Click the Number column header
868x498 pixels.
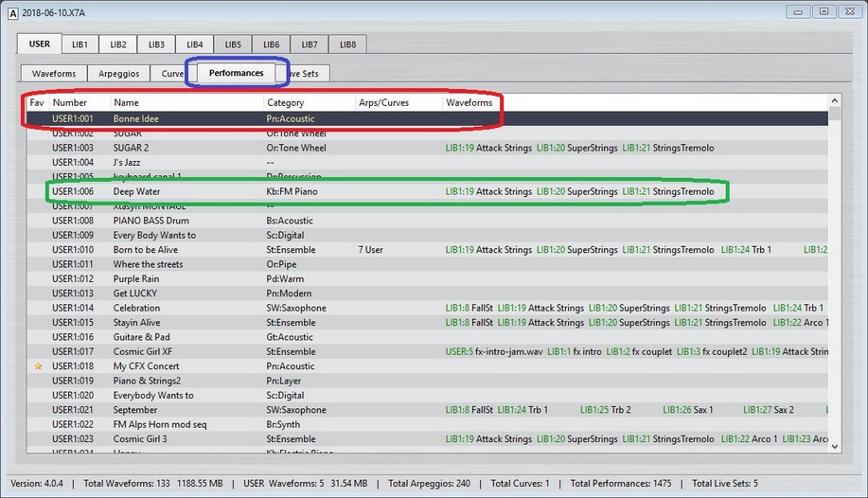coord(70,102)
